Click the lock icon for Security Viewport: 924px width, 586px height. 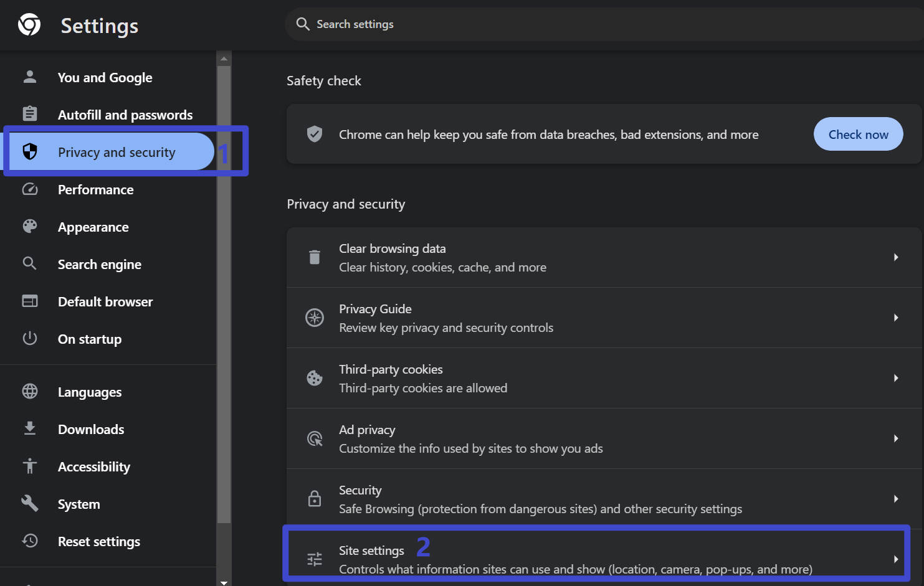tap(315, 498)
